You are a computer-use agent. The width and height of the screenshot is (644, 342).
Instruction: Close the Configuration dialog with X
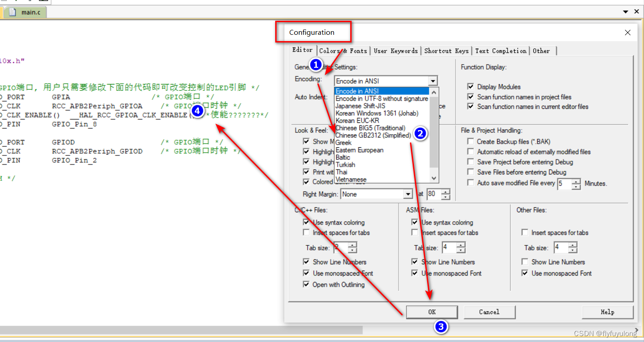click(x=627, y=33)
